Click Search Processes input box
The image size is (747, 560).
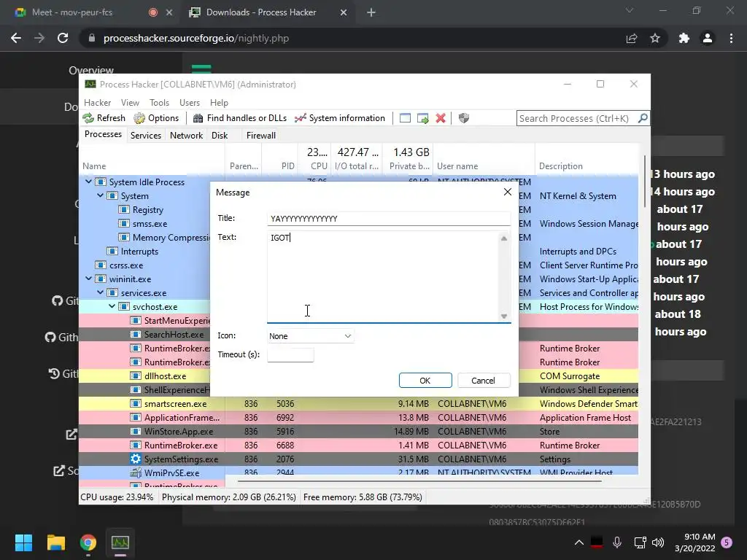pyautogui.click(x=576, y=118)
